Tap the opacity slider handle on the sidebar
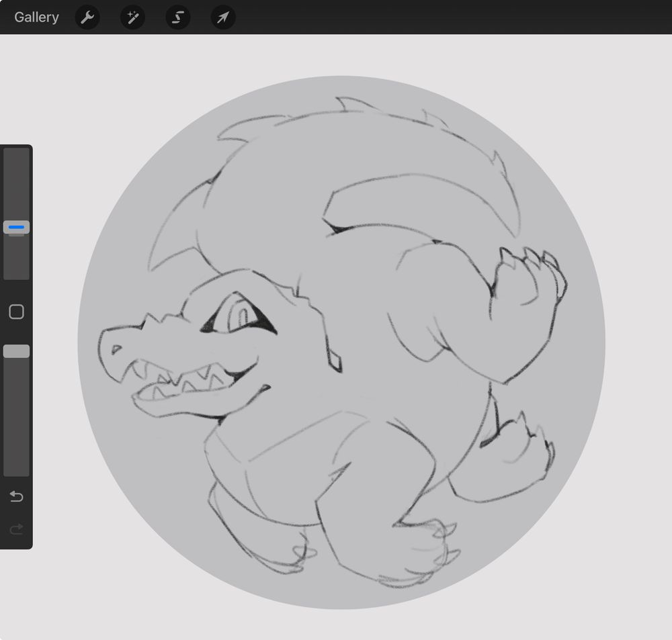Image resolution: width=672 pixels, height=640 pixels. pyautogui.click(x=15, y=350)
